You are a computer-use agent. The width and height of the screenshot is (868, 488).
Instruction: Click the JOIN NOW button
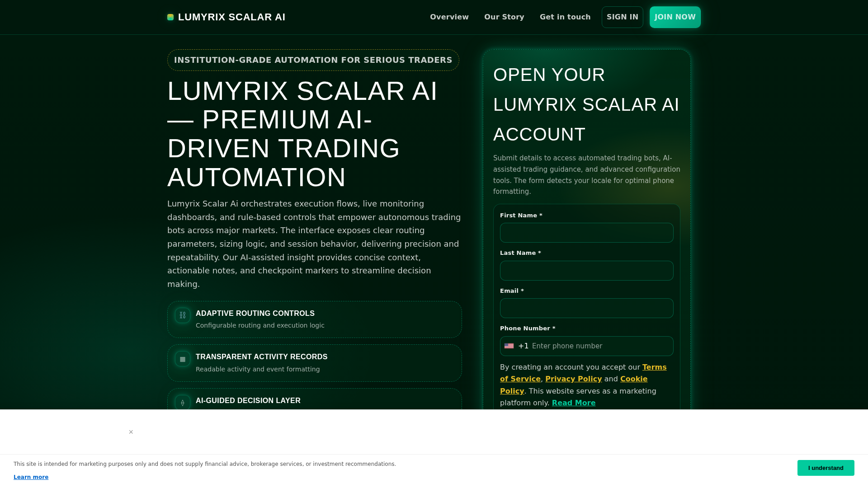[675, 17]
